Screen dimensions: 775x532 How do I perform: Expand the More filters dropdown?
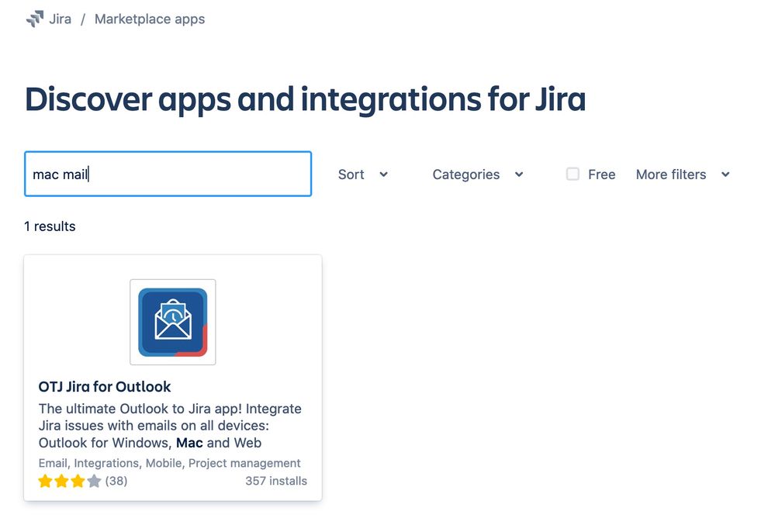(683, 174)
